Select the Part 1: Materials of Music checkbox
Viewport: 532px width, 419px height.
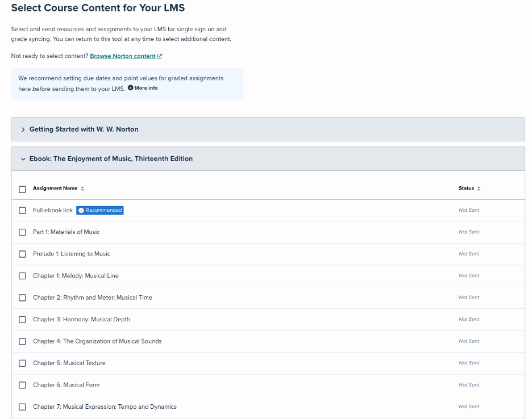(x=22, y=232)
